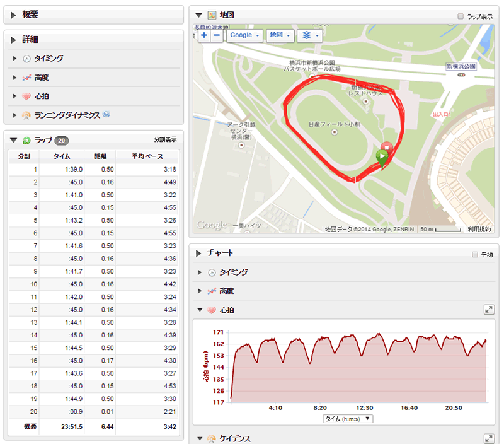504x444 pixels.
Task: Open the タイム (h:m:s) axis dropdown
Action: pyautogui.click(x=348, y=418)
